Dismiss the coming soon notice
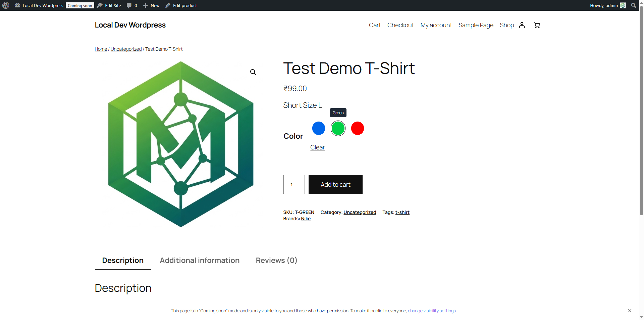 tap(630, 311)
